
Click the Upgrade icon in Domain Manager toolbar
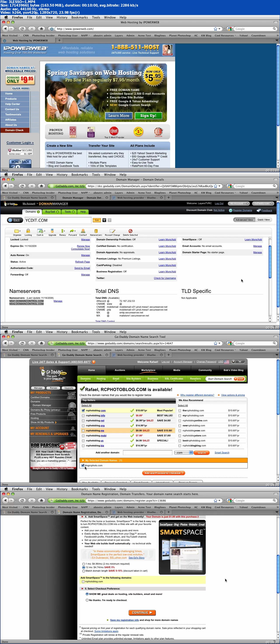click(x=52, y=231)
